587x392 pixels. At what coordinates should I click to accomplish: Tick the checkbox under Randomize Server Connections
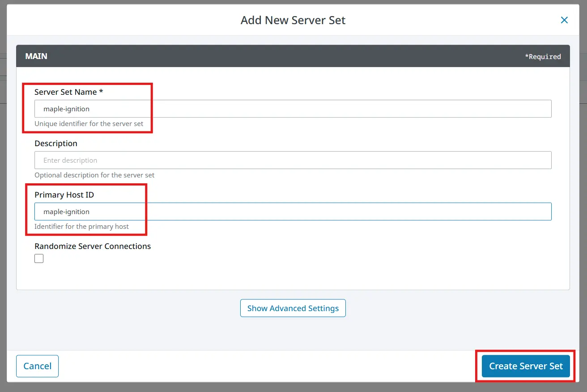[x=39, y=258]
